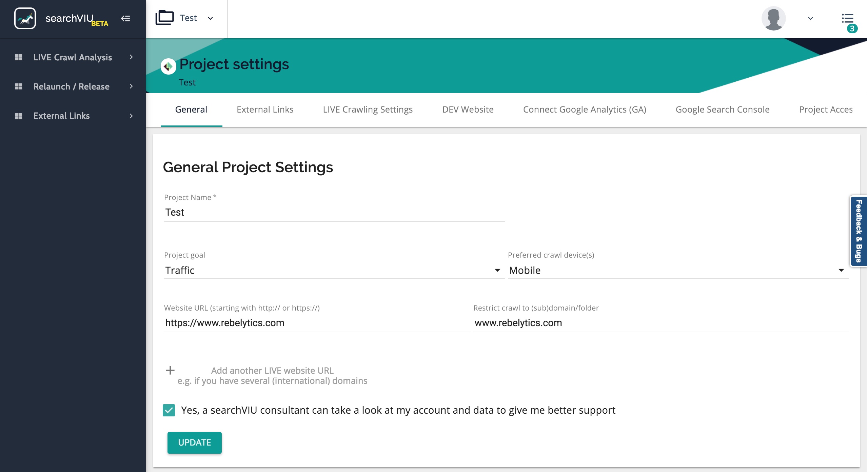Viewport: 868px width, 472px height.
Task: Expand the LIVE Crawl Analysis chevron
Action: (x=131, y=57)
